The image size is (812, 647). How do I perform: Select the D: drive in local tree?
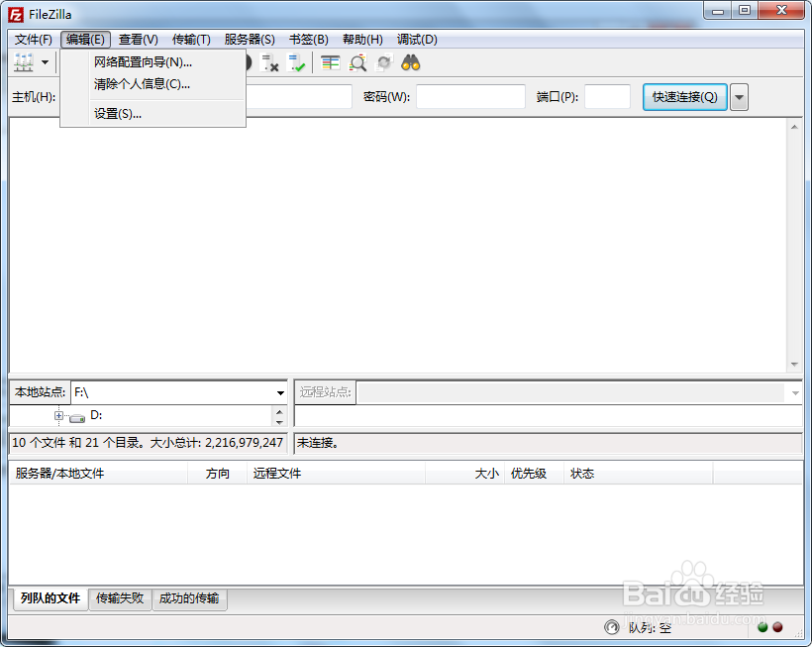click(x=96, y=415)
